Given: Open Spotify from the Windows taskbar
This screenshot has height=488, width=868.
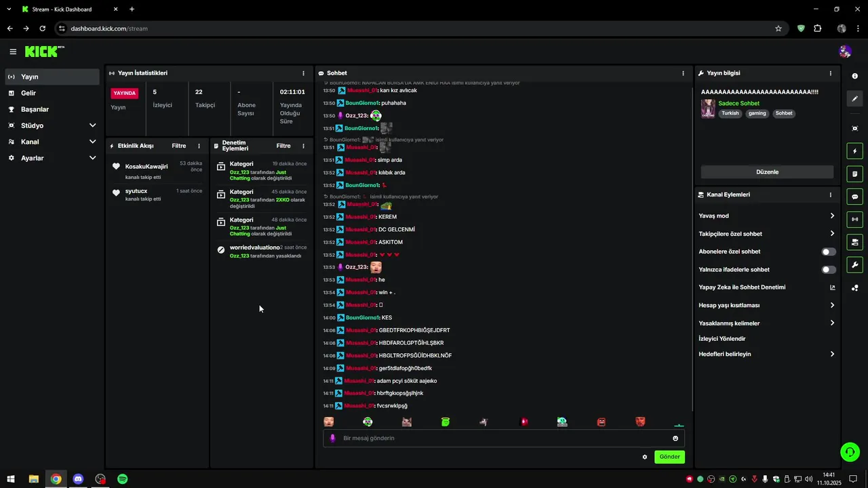Looking at the screenshot, I should 123,479.
